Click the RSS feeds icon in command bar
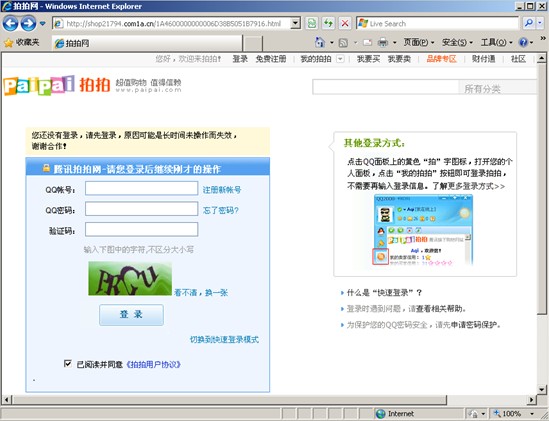Screen dimensions: 549x421 coord(343,43)
